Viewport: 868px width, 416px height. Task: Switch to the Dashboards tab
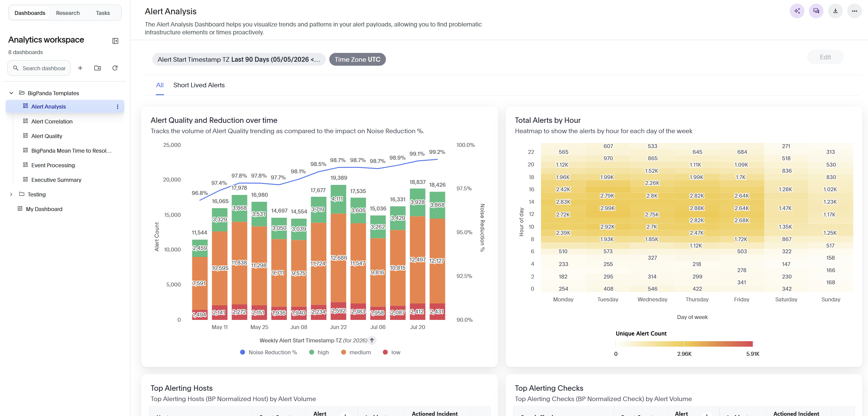pyautogui.click(x=30, y=13)
